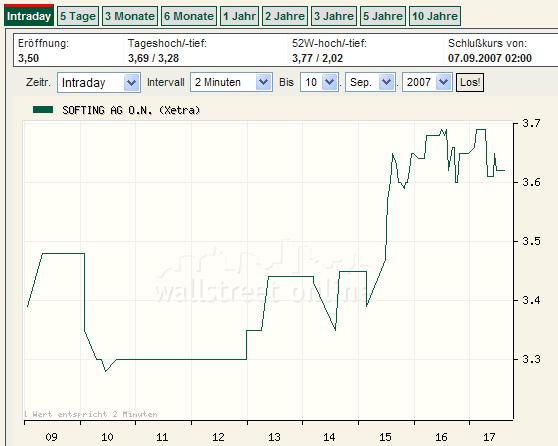Click the 52W-hoch/-tief value 3,77 / 2,02
The height and width of the screenshot is (446, 558).
[x=317, y=58]
